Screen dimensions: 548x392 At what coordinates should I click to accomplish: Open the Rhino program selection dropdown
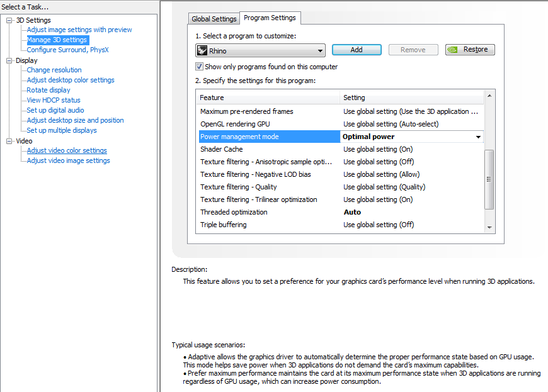click(260, 50)
